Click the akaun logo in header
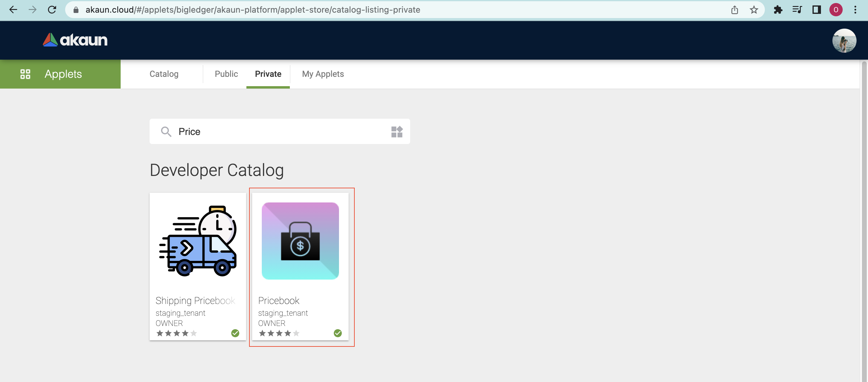This screenshot has height=382, width=868. pos(75,40)
